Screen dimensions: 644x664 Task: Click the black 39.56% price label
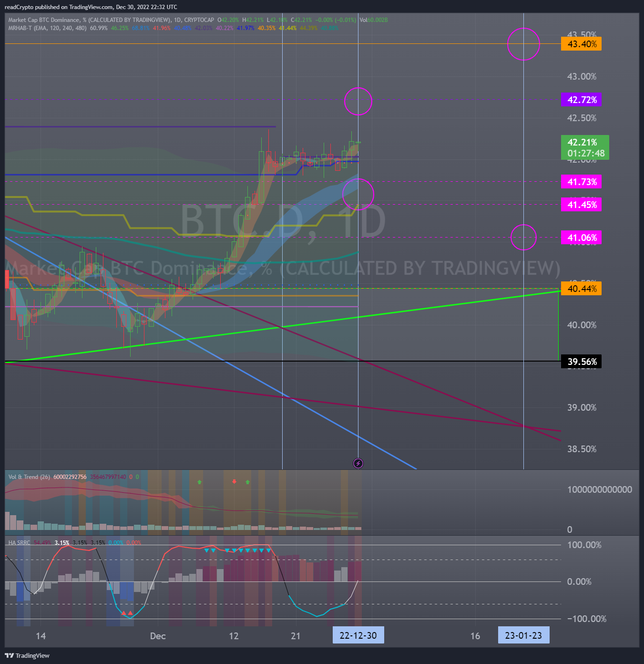tap(582, 362)
